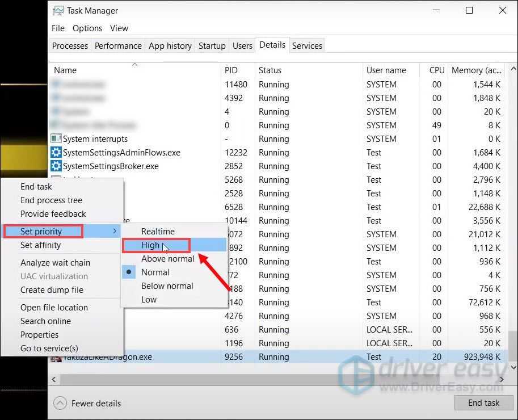The image size is (518, 420).
Task: Click the SystemSettingsAdminFlows.exe gear icon
Action: pos(56,153)
